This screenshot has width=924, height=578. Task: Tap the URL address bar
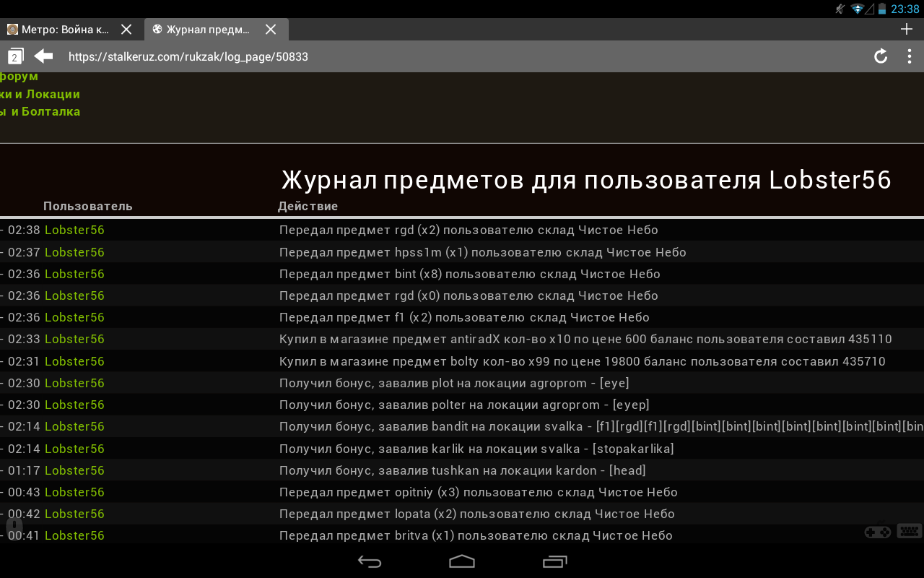pyautogui.click(x=289, y=56)
